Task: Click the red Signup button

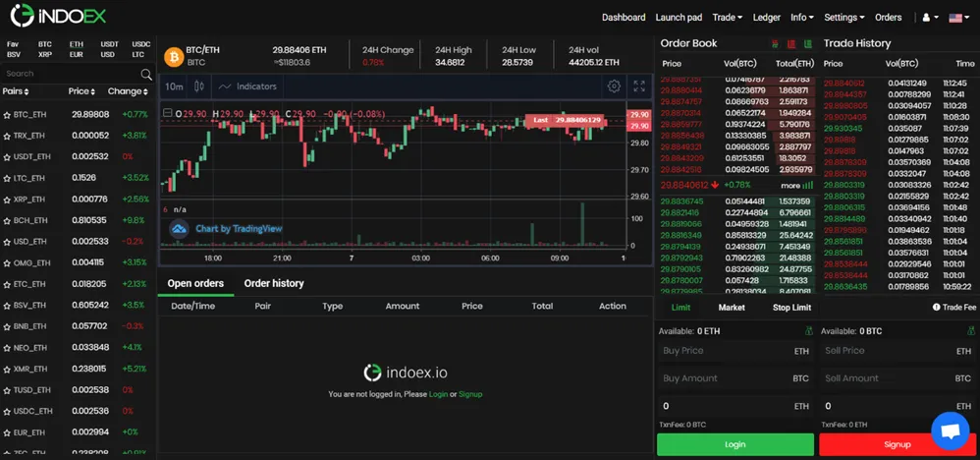Action: click(x=898, y=444)
